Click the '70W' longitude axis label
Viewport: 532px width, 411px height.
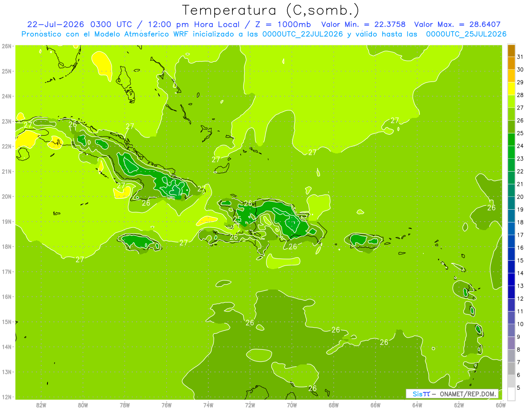(x=292, y=405)
